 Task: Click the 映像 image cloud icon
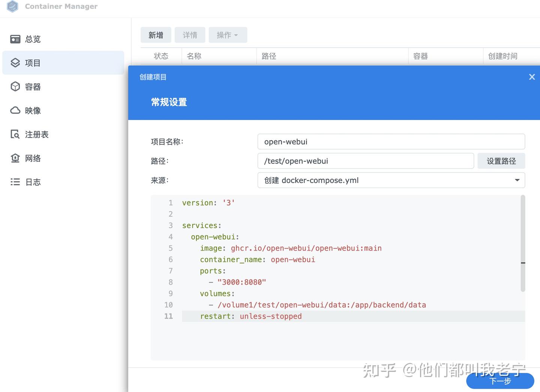[15, 110]
